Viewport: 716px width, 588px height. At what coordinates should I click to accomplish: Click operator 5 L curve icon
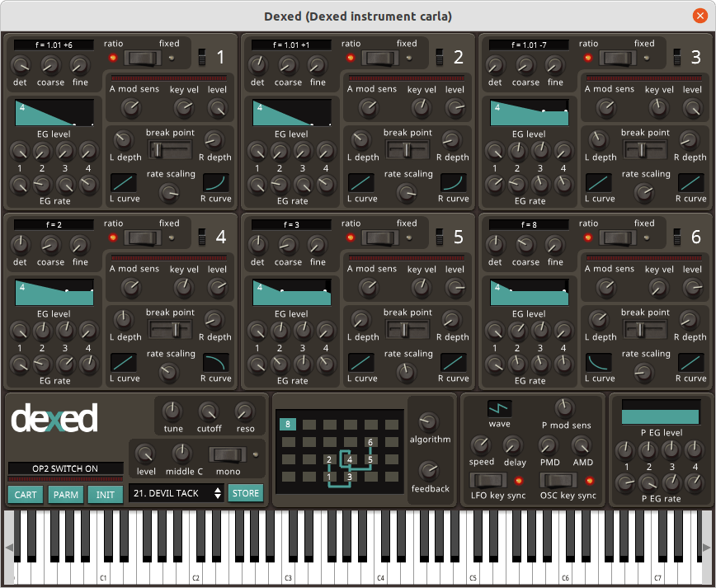[361, 363]
